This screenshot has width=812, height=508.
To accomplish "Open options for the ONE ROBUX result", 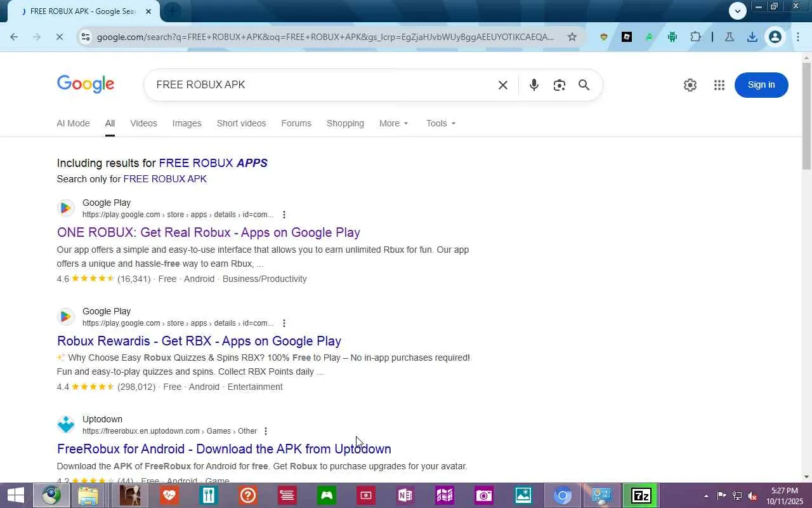I will click(x=284, y=215).
